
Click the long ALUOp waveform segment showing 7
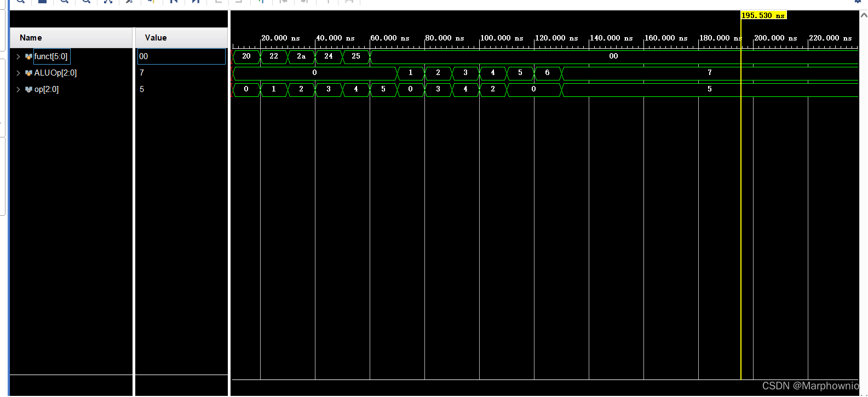point(710,73)
